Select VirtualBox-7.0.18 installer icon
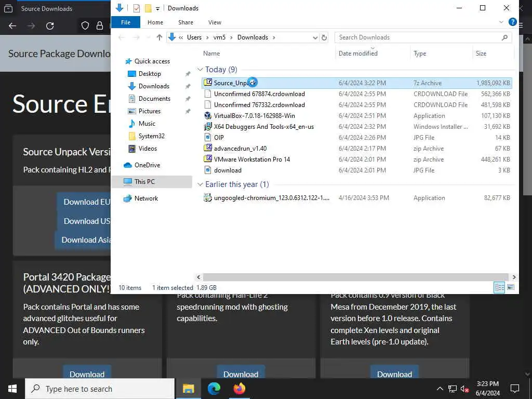This screenshot has height=399, width=532. click(x=208, y=116)
